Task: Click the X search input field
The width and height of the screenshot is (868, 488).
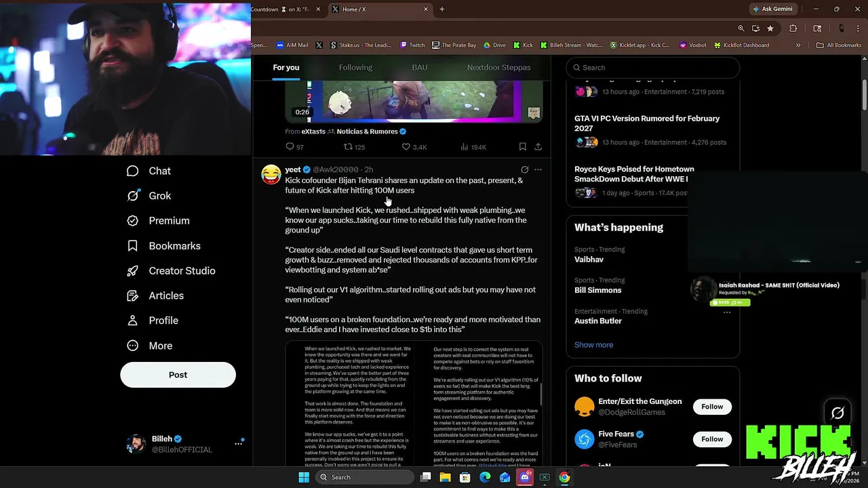Action: (652, 68)
